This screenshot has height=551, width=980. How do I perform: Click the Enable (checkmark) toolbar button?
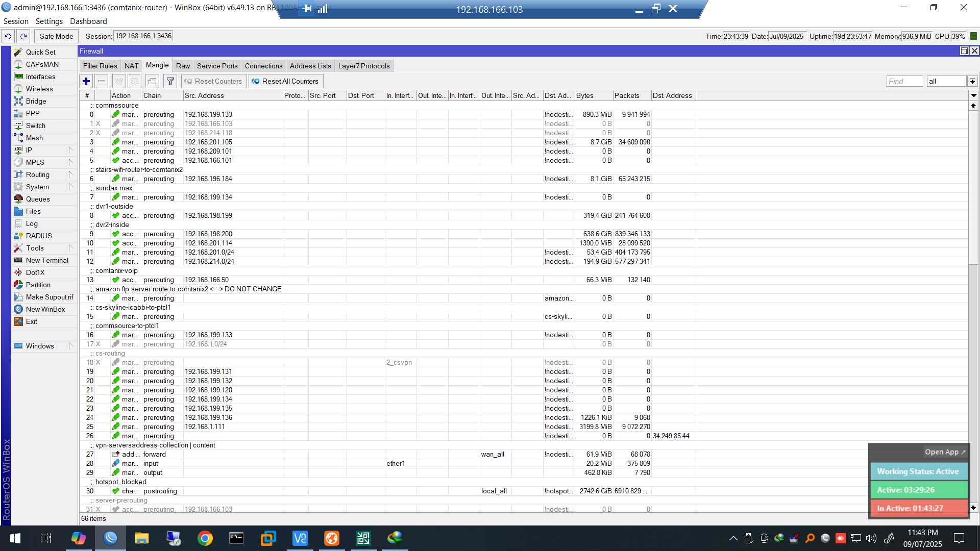119,81
